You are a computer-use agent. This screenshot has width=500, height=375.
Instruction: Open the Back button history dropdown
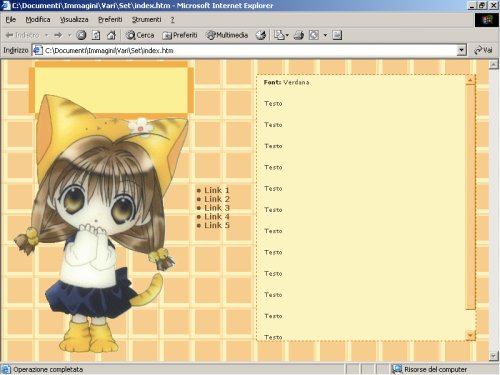click(46, 35)
